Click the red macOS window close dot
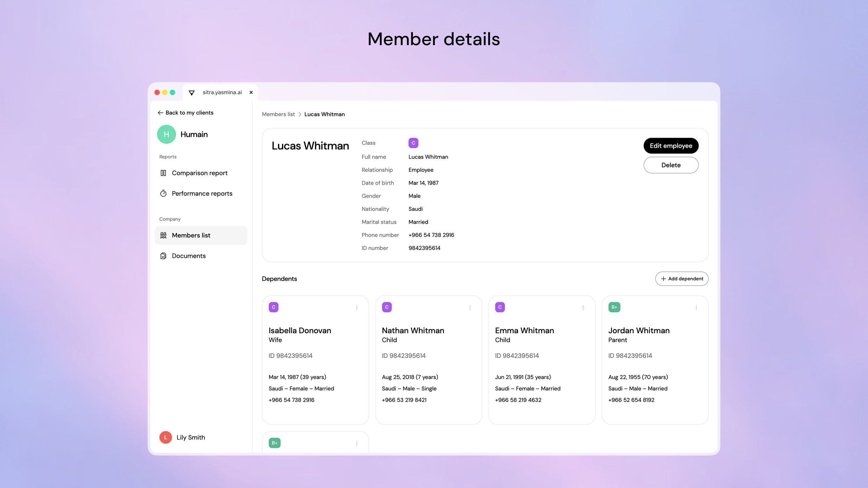868x488 pixels. [157, 92]
